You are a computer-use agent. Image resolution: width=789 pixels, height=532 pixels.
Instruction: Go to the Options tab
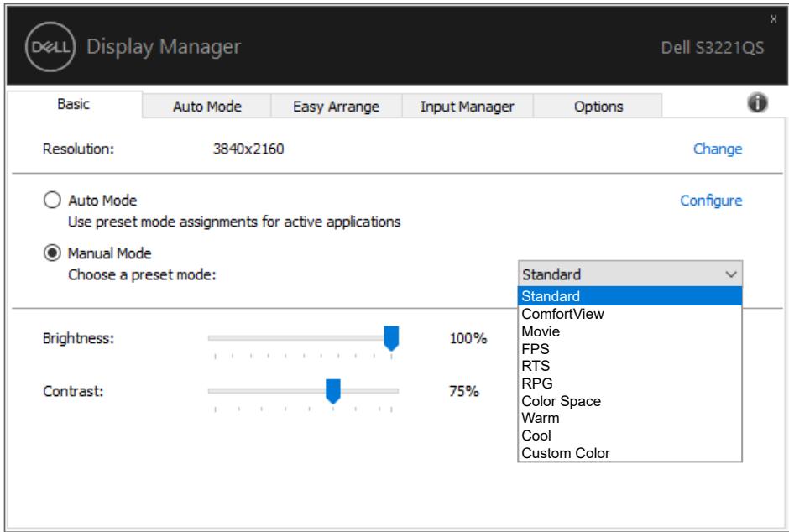click(598, 107)
